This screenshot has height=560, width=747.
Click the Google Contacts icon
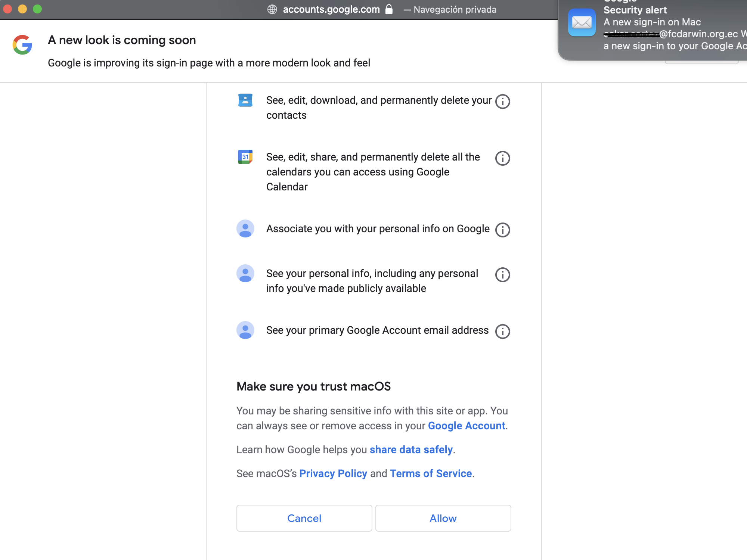point(245,100)
